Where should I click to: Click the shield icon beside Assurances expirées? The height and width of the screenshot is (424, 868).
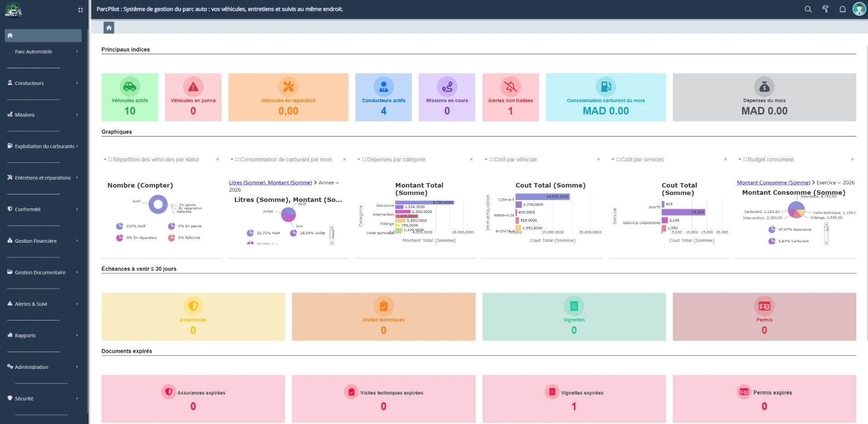169,392
